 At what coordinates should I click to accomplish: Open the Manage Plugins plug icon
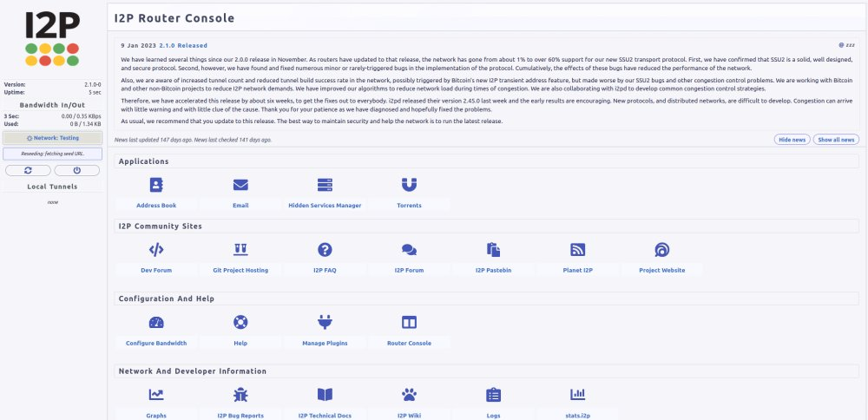(x=325, y=323)
